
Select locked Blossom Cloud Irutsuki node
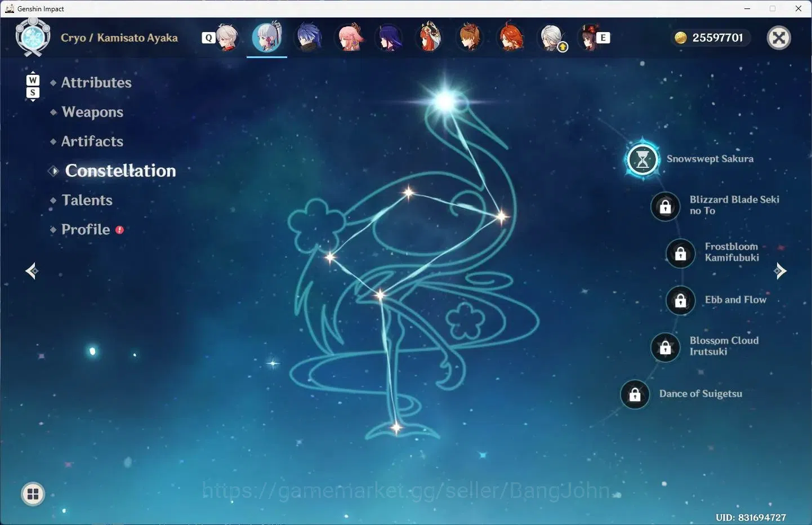(x=666, y=347)
